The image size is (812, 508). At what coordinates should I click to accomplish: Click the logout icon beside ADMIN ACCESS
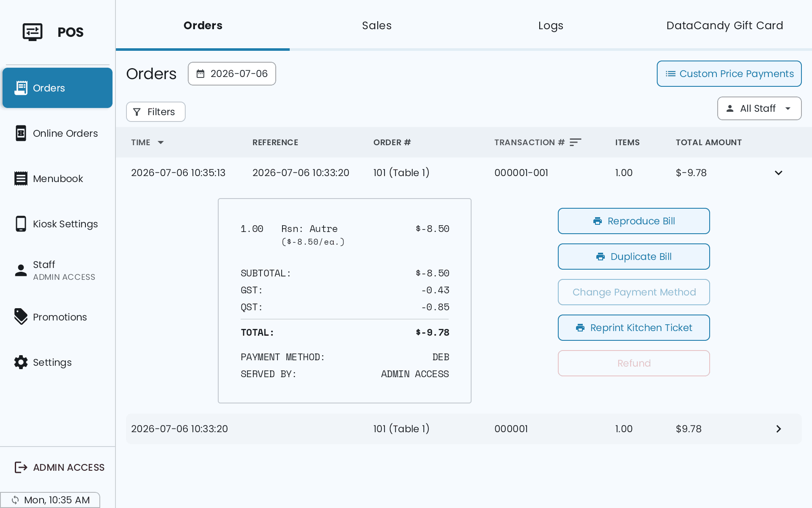point(21,467)
